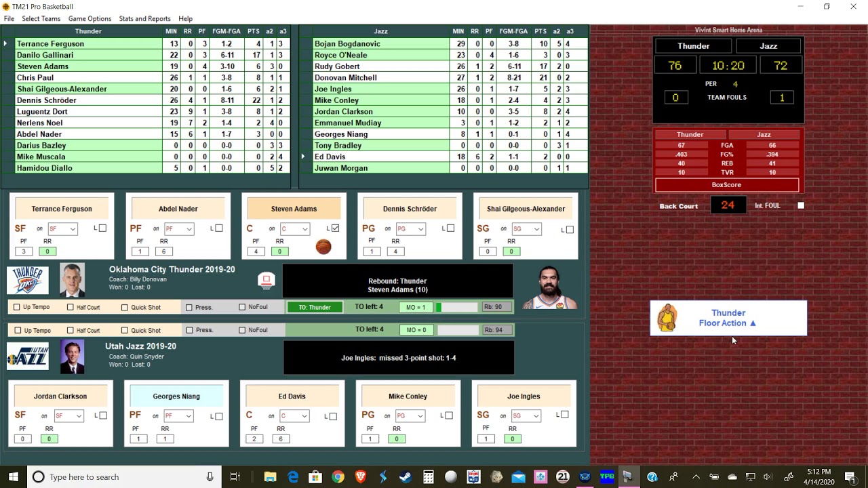
Task: Click the Windows search box
Action: point(125,477)
